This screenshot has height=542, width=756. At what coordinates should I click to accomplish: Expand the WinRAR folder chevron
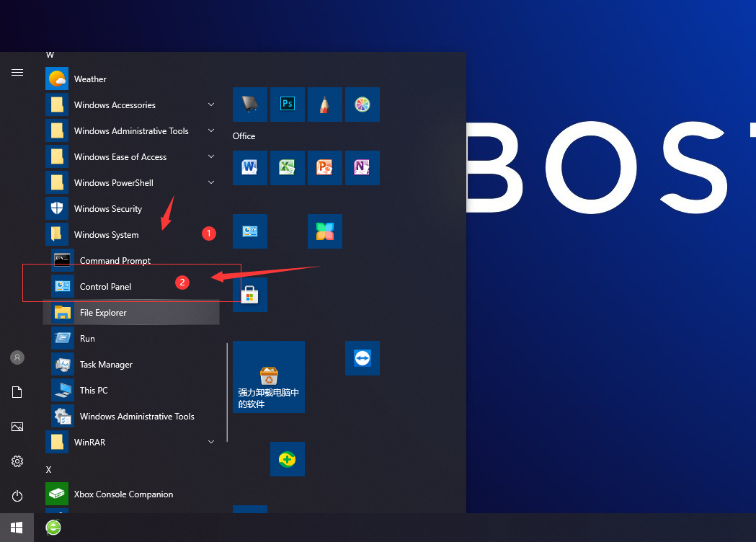(210, 443)
